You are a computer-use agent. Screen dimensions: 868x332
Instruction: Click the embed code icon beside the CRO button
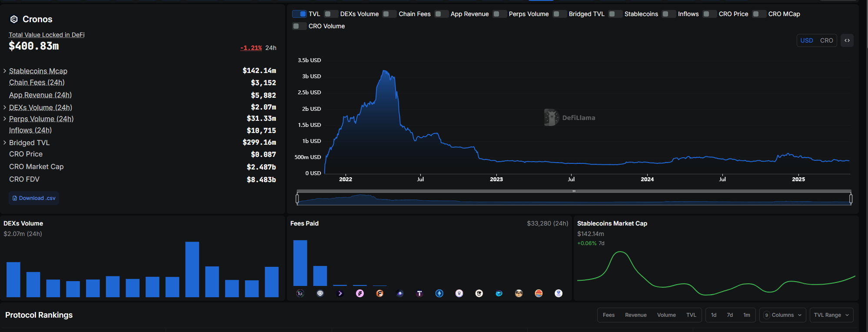pyautogui.click(x=847, y=40)
